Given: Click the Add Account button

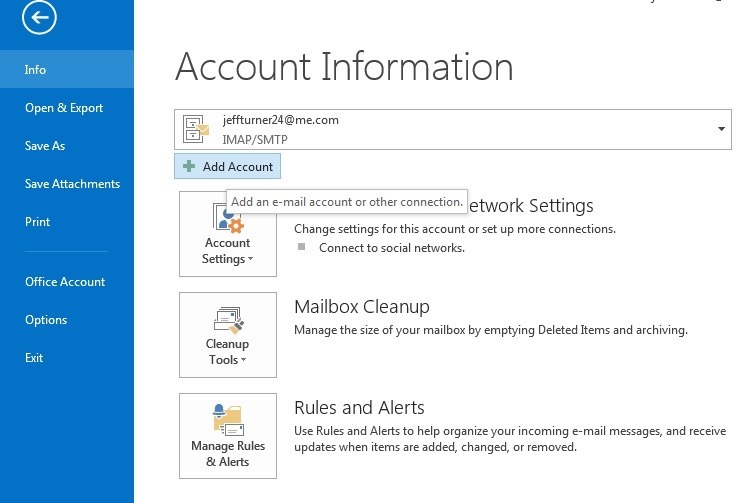Looking at the screenshot, I should [227, 166].
